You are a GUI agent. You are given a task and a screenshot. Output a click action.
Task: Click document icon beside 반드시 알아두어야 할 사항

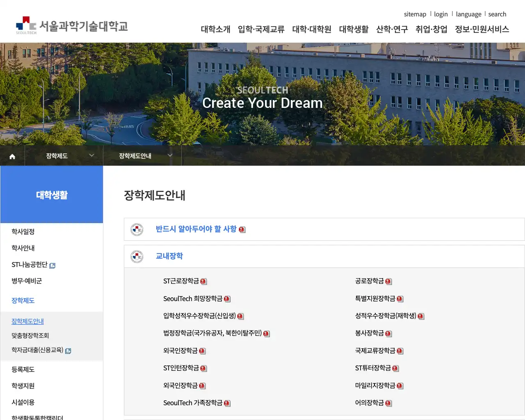tap(242, 230)
